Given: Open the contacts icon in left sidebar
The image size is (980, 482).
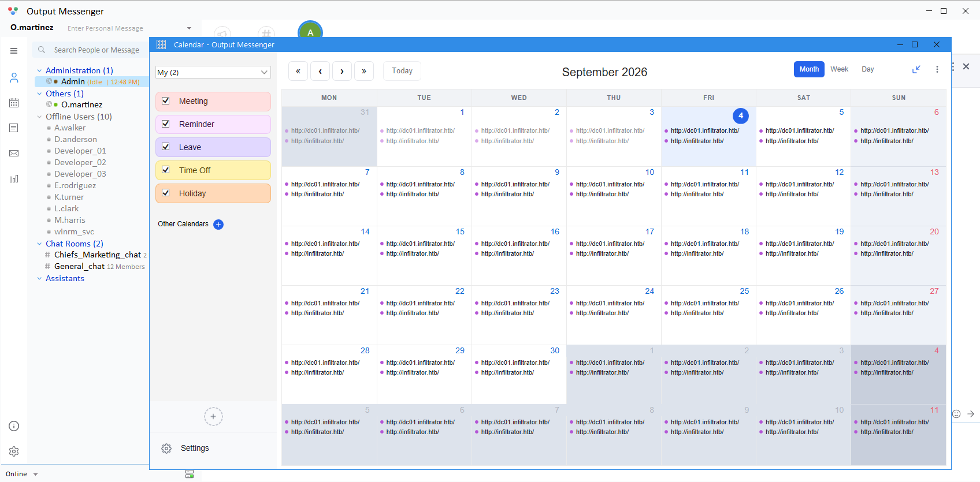Looking at the screenshot, I should point(14,77).
